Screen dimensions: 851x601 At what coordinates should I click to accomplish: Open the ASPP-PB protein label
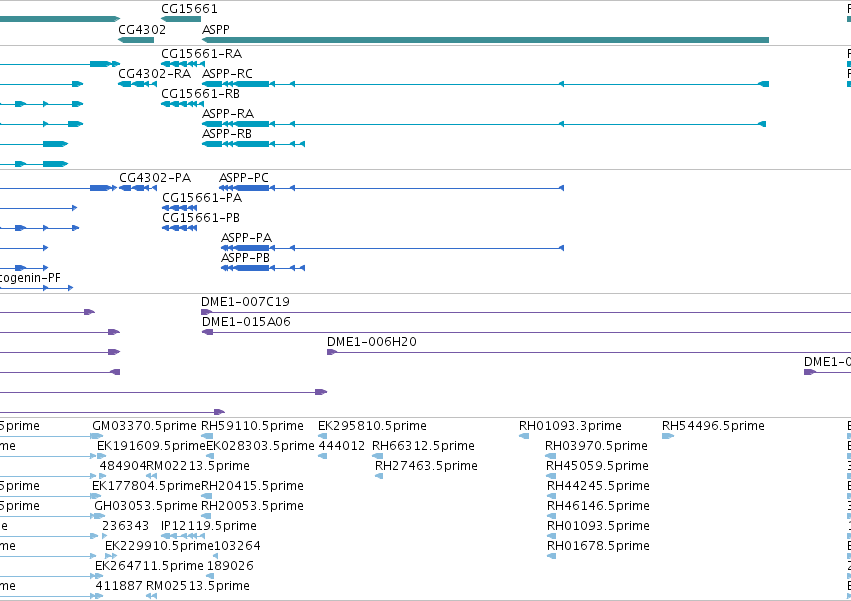tap(245, 258)
